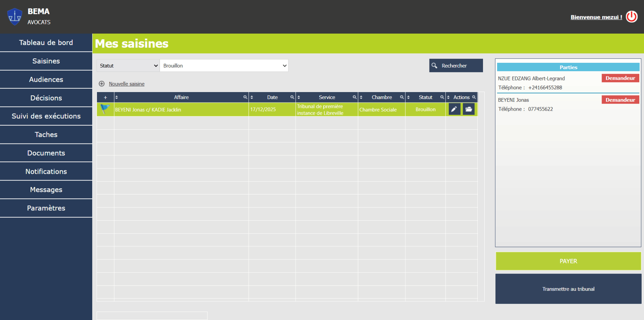This screenshot has height=320, width=644.
Task: Click the pencil edit icon for BEYENI saisine
Action: click(454, 109)
